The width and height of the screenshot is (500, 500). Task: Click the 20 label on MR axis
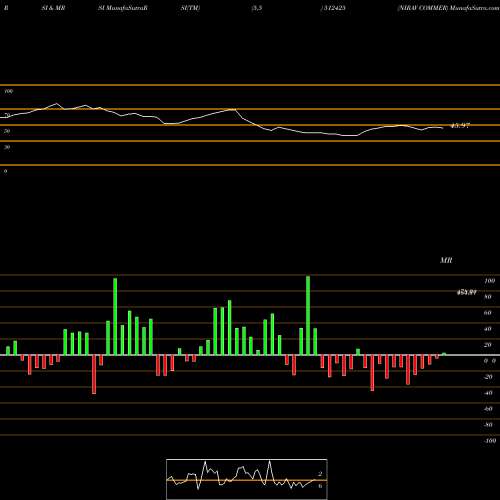488,345
